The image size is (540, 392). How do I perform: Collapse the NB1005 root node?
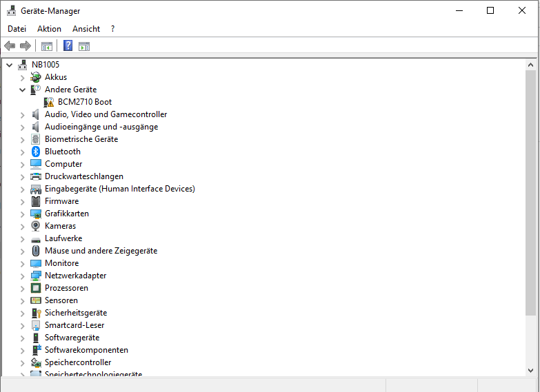(x=9, y=65)
